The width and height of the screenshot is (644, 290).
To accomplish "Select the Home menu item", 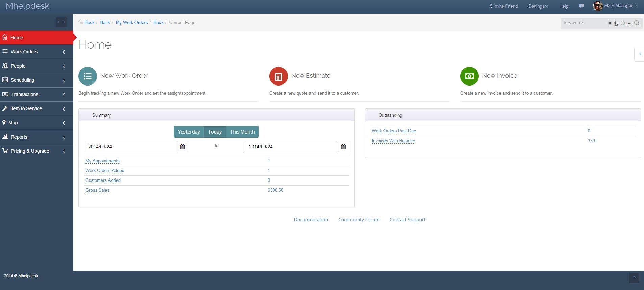I will click(36, 38).
